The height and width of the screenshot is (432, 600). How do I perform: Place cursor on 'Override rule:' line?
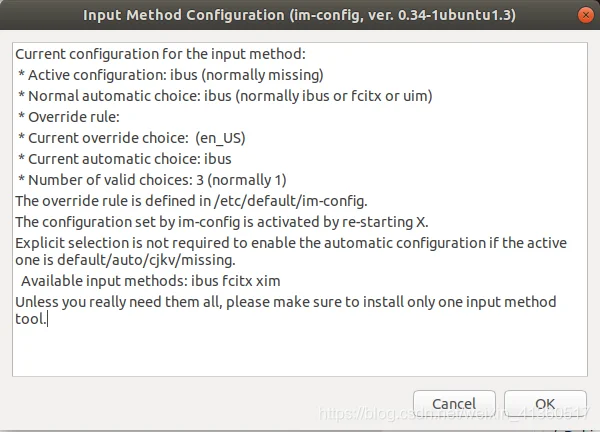coord(69,117)
